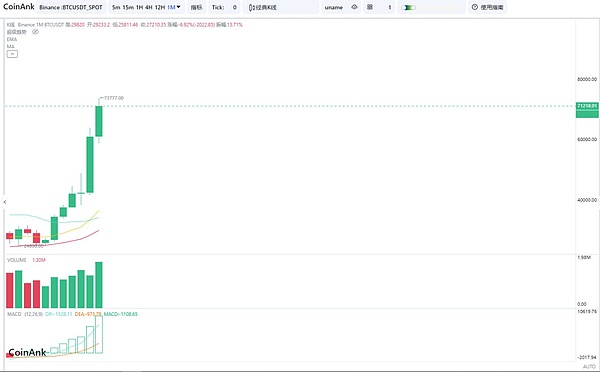Toggle the eye icon next to uname
This screenshot has height=372, width=600.
click(x=354, y=7)
